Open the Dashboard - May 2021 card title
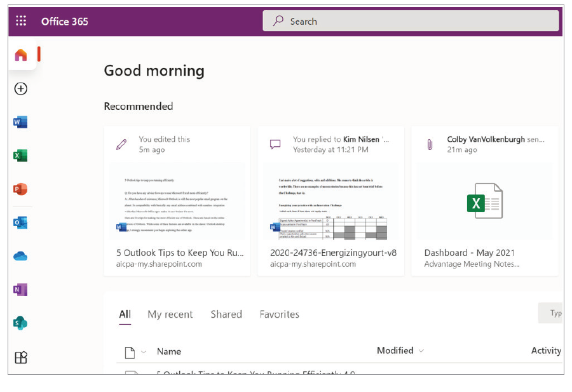The height and width of the screenshot is (392, 572). point(470,253)
